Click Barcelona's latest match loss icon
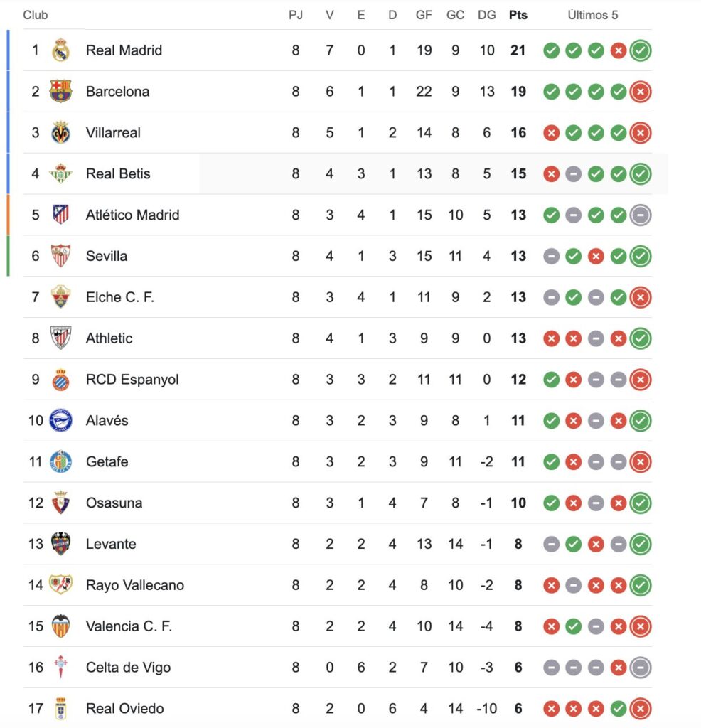The height and width of the screenshot is (728, 701). coord(641,92)
